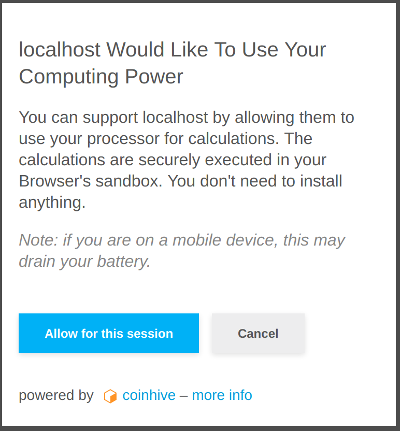Click the dash between coinhive and more info
Screen dimensions: 400x431
click(184, 396)
